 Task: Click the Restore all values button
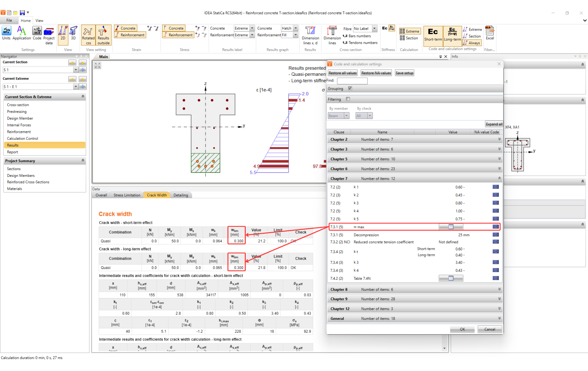pyautogui.click(x=343, y=73)
